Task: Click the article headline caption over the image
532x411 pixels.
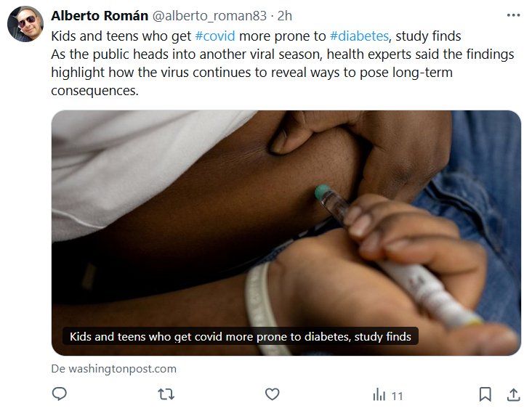Action: 240,336
